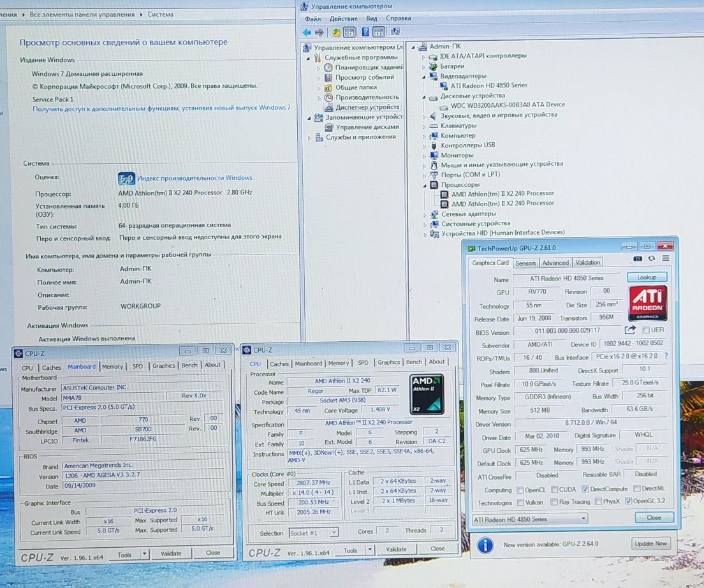
Task: Click the Help icon in Computer Management toolbar
Action: click(365, 32)
